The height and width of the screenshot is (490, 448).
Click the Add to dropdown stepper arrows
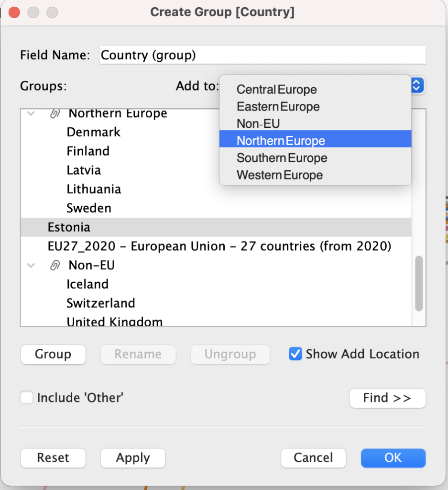(x=416, y=86)
